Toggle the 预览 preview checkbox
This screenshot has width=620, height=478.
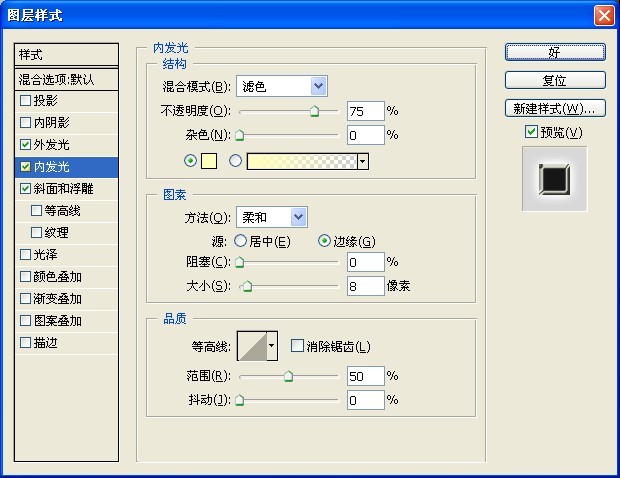531,132
